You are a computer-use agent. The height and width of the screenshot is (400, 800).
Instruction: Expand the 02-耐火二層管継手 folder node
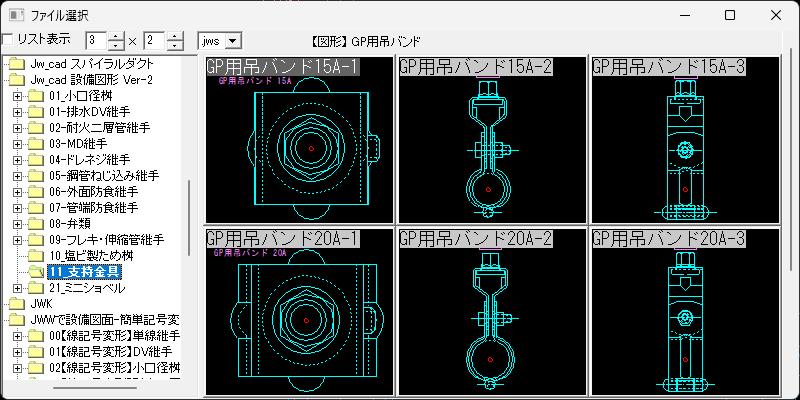click(17, 128)
